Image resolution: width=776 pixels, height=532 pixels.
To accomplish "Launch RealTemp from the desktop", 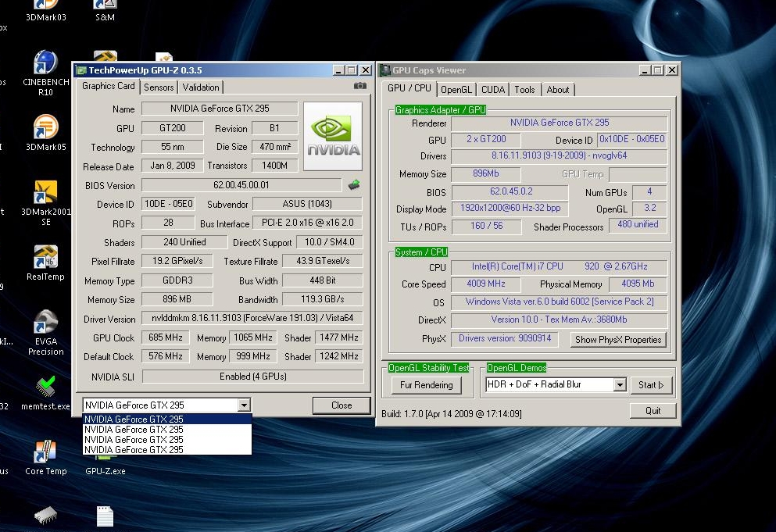I will coord(45,258).
